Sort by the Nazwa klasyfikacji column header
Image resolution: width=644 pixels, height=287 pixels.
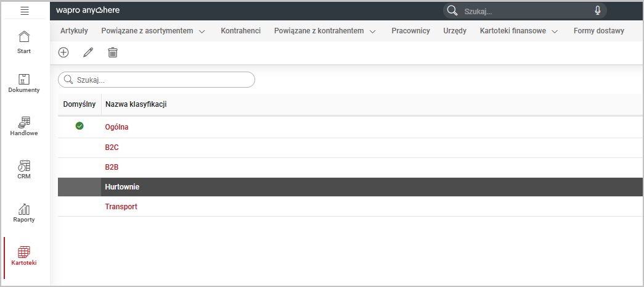(x=136, y=104)
